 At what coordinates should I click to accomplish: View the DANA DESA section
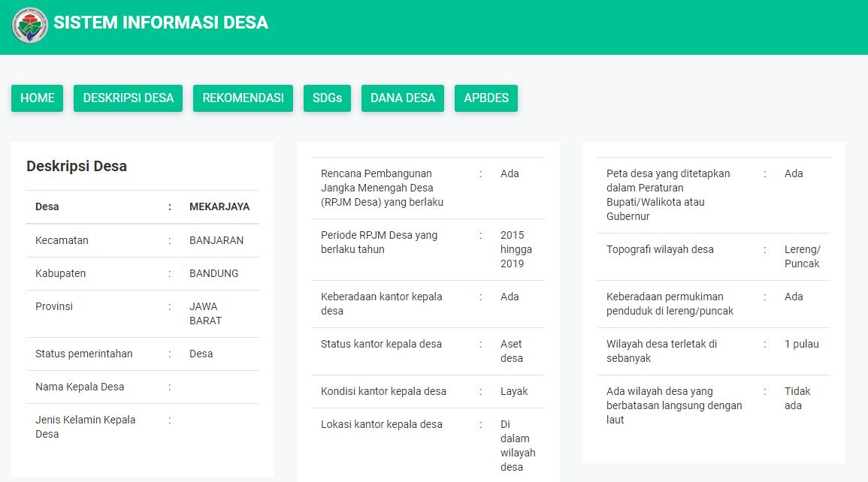[402, 98]
